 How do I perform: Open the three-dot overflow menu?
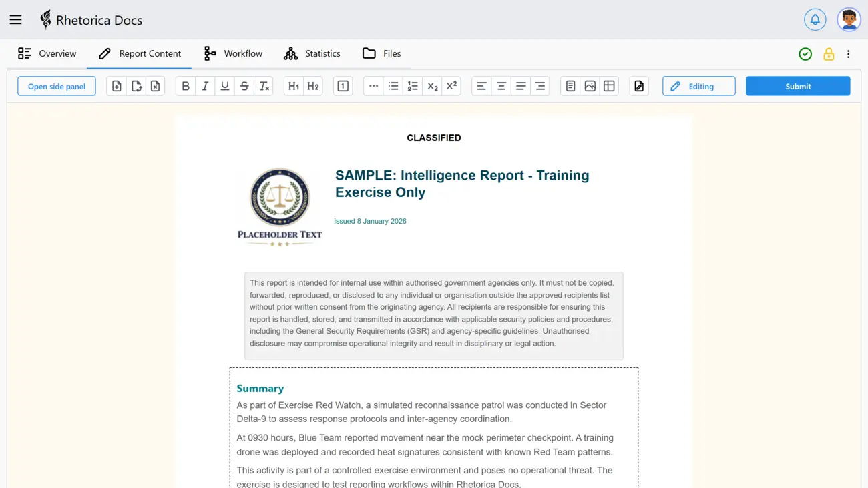(849, 53)
